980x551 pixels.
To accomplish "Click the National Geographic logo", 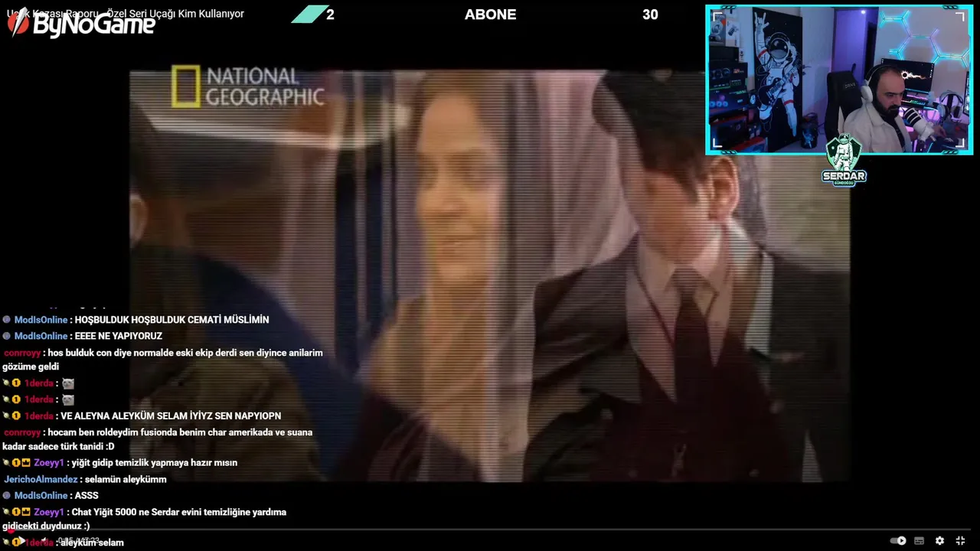I will pos(247,86).
